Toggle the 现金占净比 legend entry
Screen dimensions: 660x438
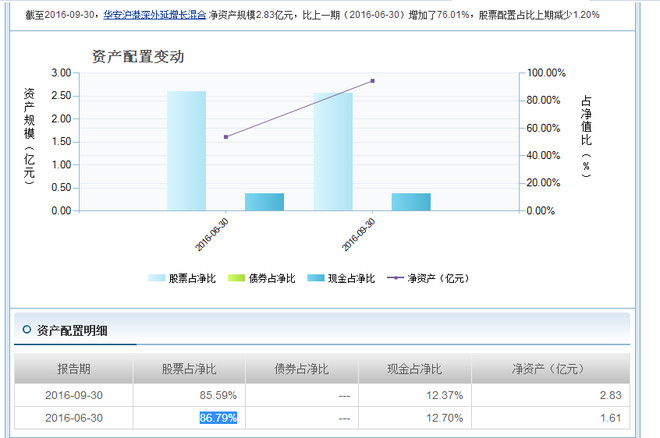coord(341,278)
